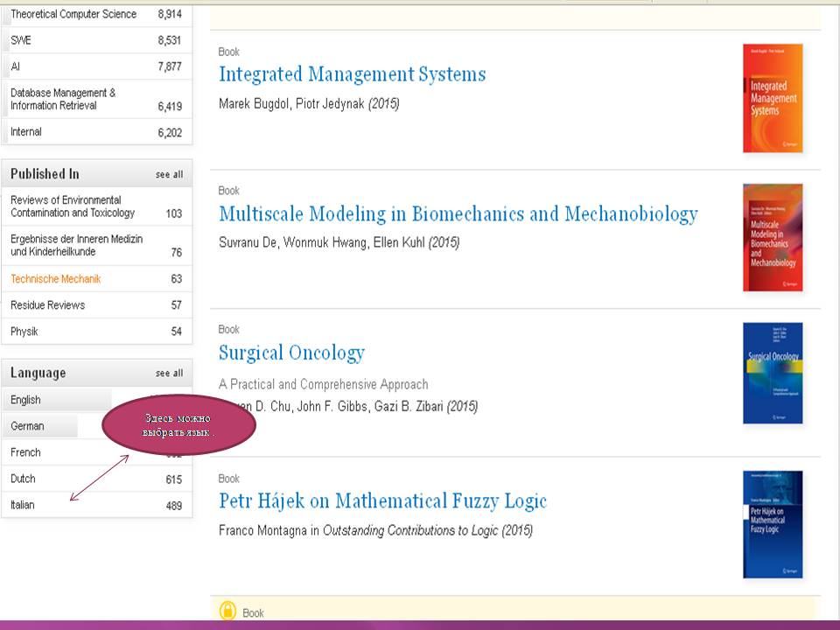Open Multiscale Modeling in Biomechanics and Mechanobiology title
The width and height of the screenshot is (840, 630).
458,213
